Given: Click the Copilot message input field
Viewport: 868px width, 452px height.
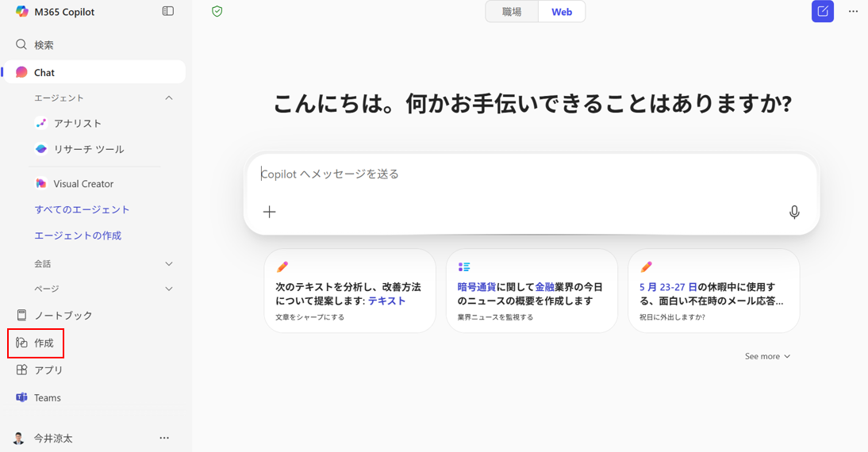Looking at the screenshot, I should tap(532, 174).
